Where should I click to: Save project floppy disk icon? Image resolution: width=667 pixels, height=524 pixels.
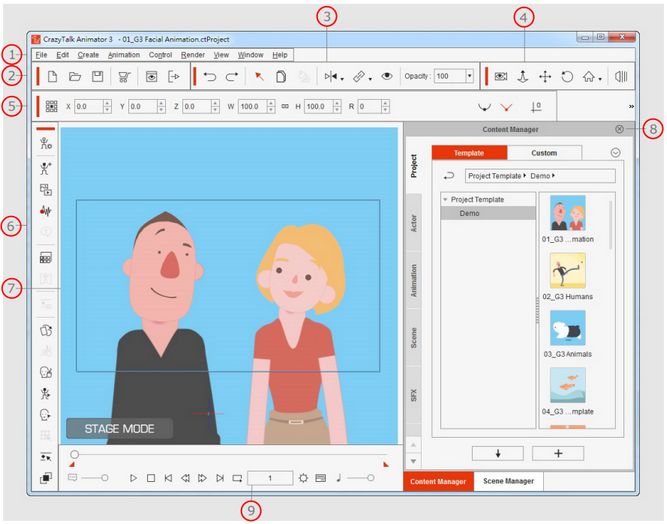[x=98, y=77]
